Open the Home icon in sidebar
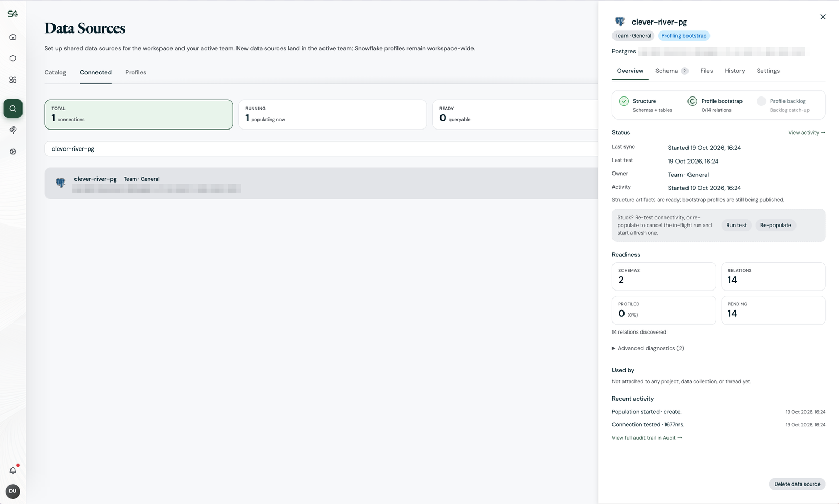This screenshot has height=504, width=839. [13, 37]
